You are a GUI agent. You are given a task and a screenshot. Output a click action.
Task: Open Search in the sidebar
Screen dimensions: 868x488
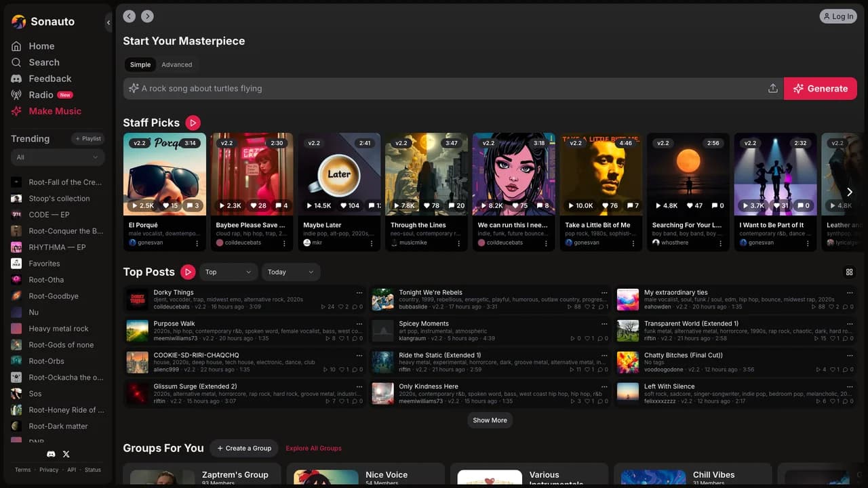[x=44, y=62]
